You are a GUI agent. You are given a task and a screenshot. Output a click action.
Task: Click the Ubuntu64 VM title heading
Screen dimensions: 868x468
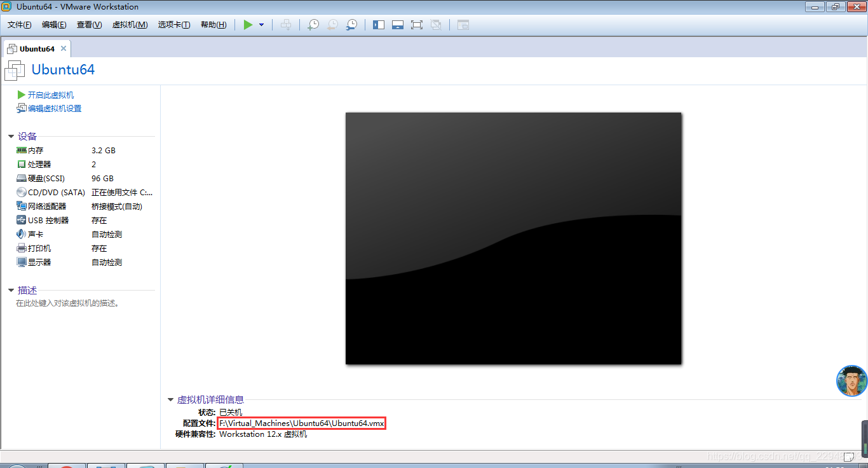[x=63, y=70]
